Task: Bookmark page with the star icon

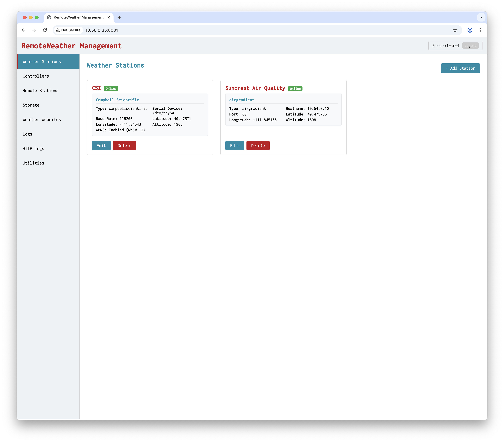Action: pyautogui.click(x=455, y=30)
